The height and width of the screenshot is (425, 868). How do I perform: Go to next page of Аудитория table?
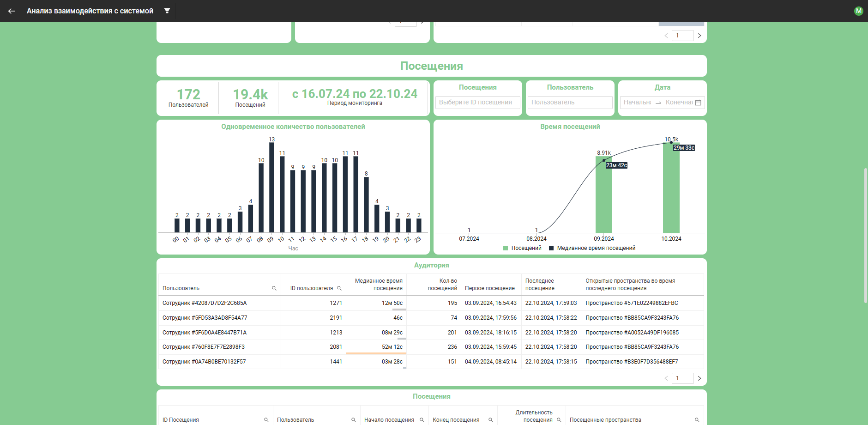(699, 378)
